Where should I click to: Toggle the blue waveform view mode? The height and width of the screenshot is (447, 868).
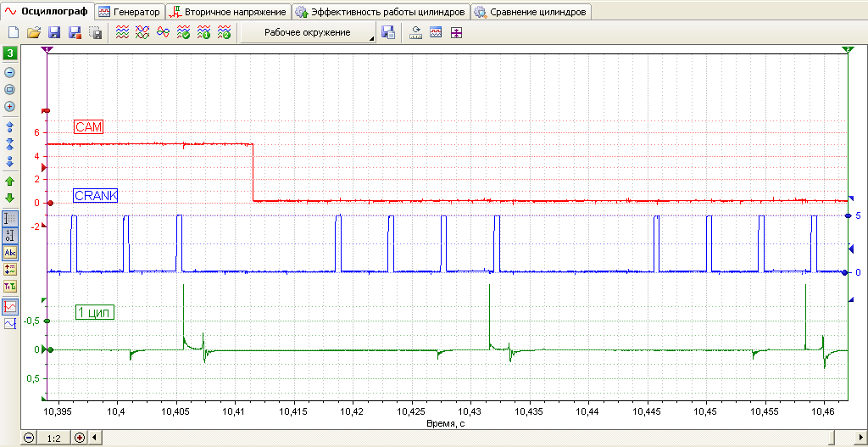[x=10, y=324]
